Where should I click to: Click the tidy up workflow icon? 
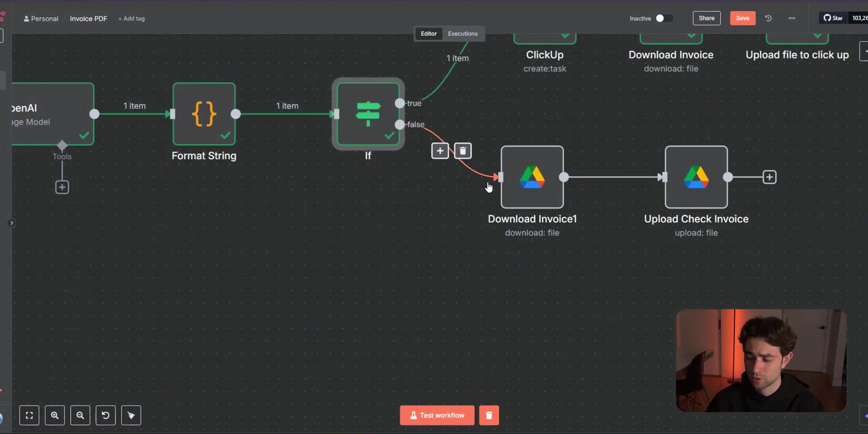(131, 415)
